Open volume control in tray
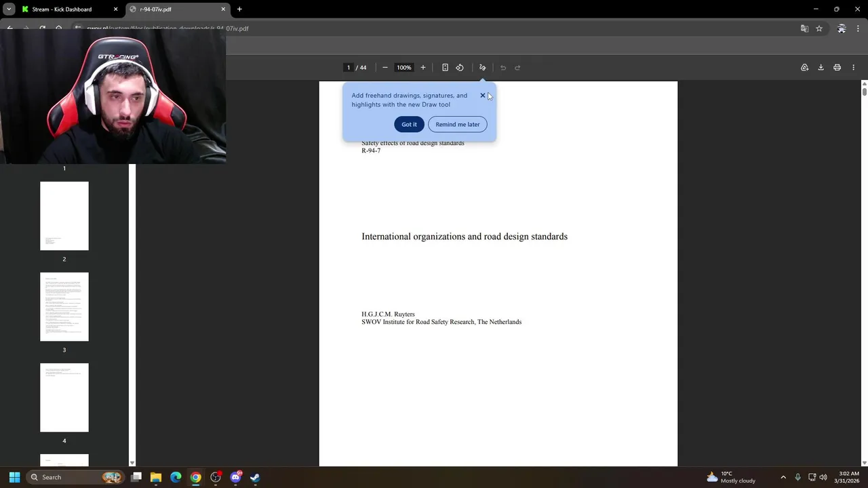The height and width of the screenshot is (488, 868). click(x=823, y=477)
